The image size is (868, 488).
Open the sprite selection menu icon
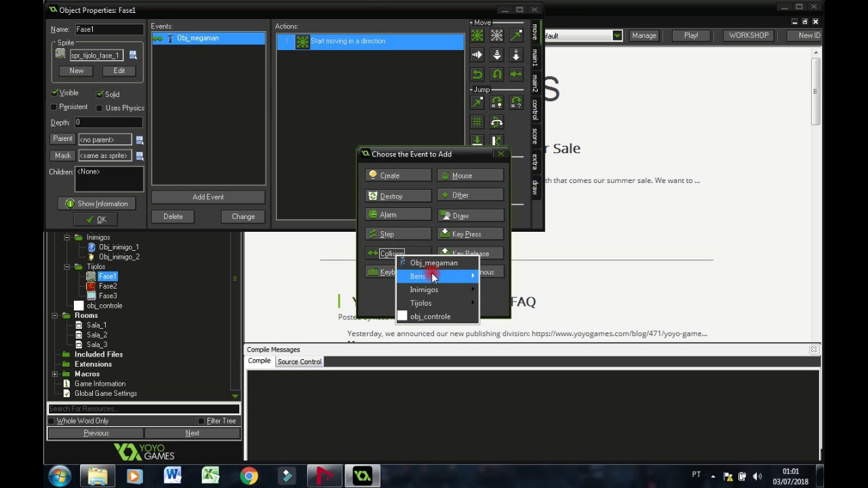coord(133,56)
